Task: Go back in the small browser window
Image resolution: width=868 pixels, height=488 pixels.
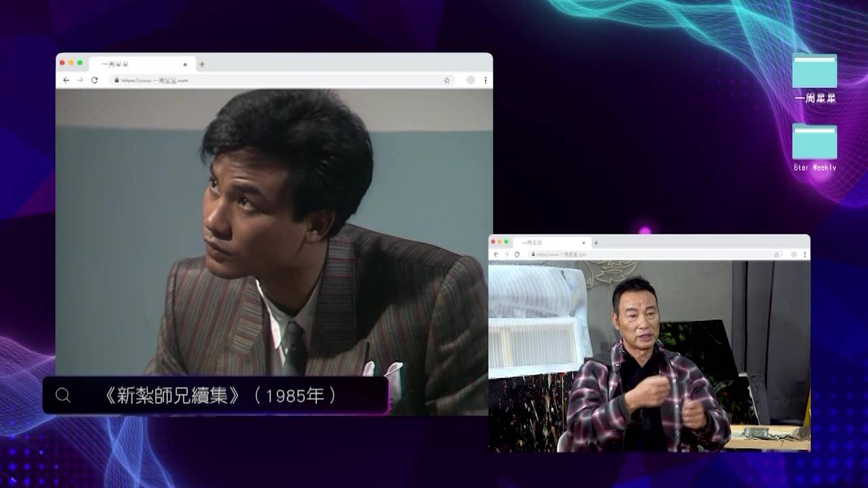Action: coord(496,254)
